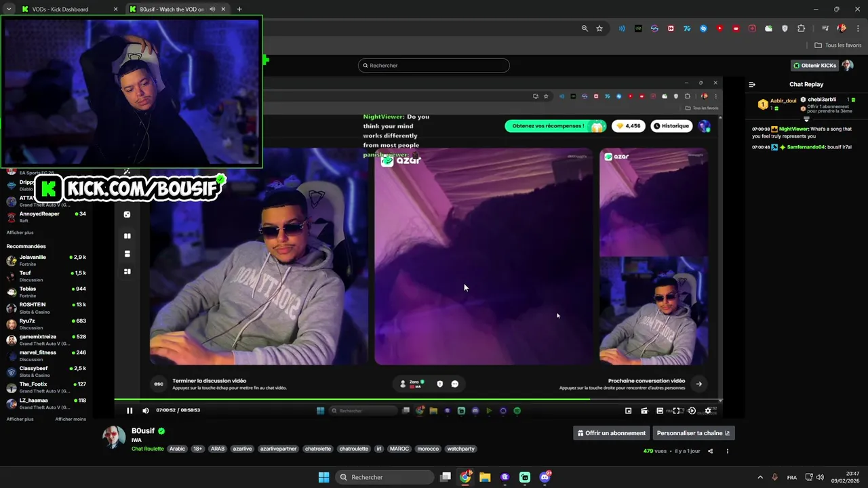Click the Arabic tag
Image resolution: width=868 pixels, height=488 pixels.
[177, 449]
